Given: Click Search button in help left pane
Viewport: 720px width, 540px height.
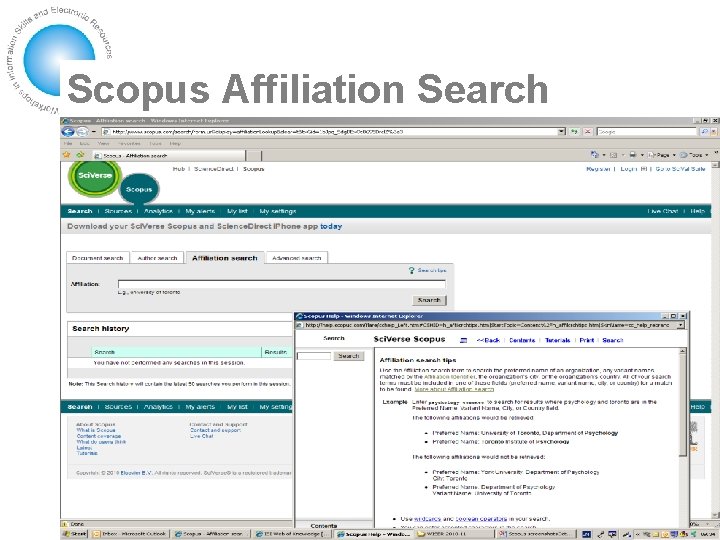Looking at the screenshot, I should (349, 356).
